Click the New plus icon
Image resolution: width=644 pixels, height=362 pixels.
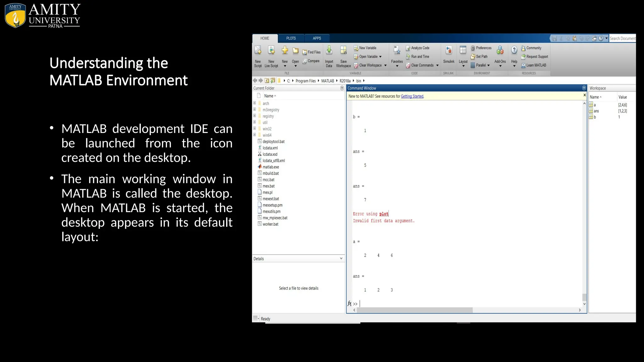click(285, 50)
